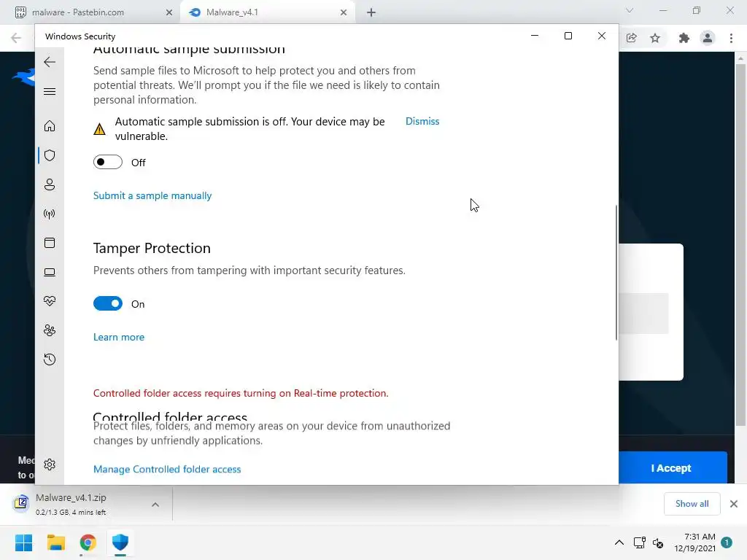Close the Chrome downloads bar

tap(734, 504)
